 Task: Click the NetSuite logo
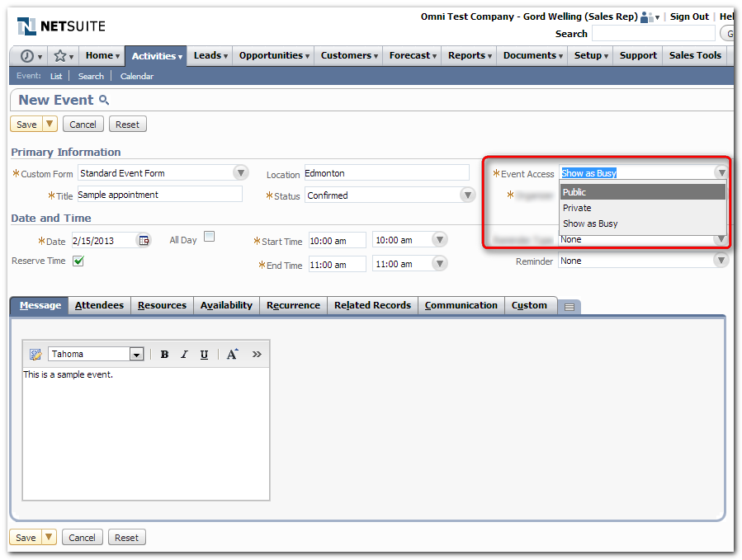click(61, 26)
